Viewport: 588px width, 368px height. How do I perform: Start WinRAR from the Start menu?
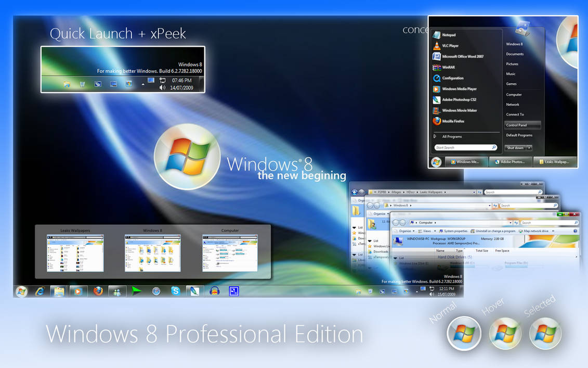448,67
